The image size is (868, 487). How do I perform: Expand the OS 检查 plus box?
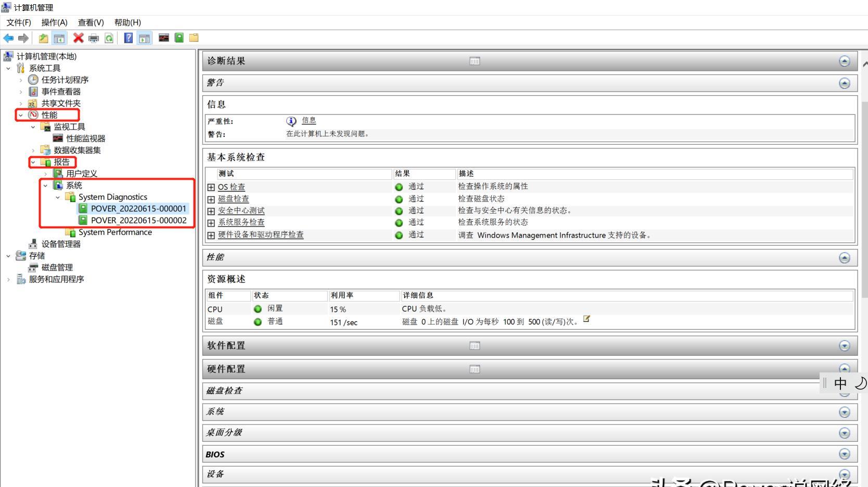(x=211, y=188)
